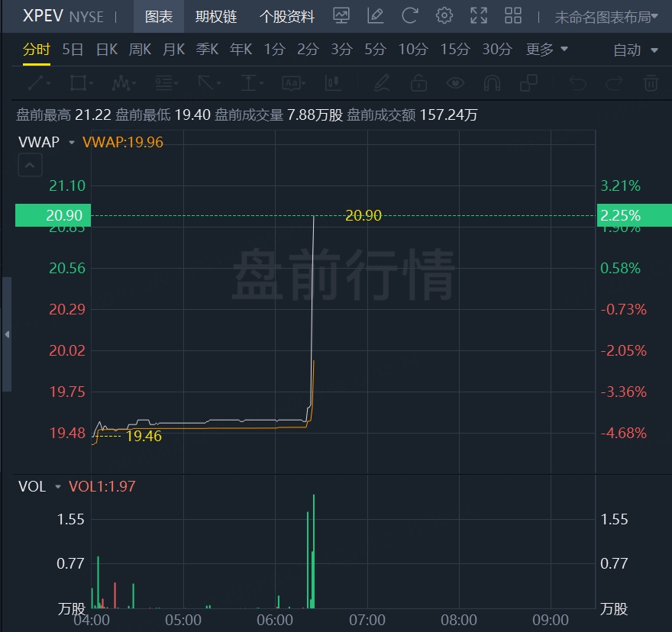
Task: Select the 日K timeframe tab
Action: 107,50
